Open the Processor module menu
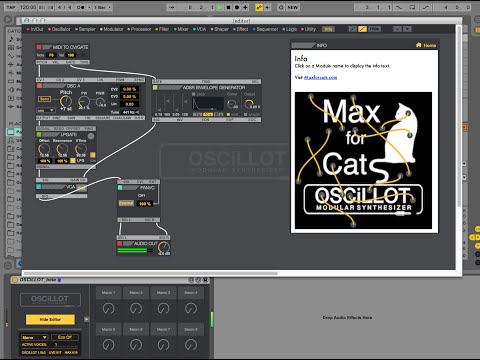 pos(139,29)
